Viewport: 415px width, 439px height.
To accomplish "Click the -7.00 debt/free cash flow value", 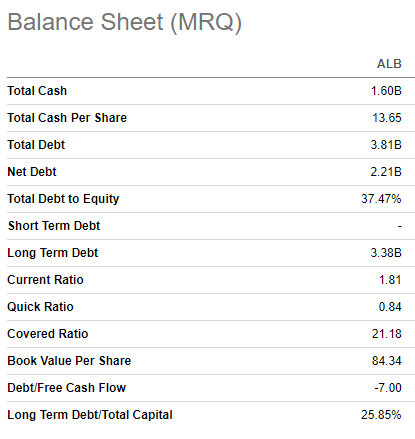I will point(388,388).
